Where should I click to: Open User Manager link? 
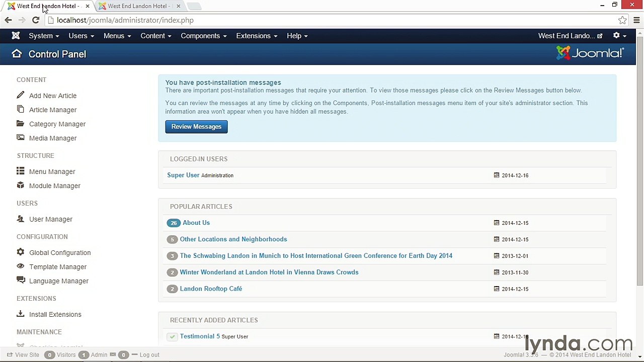click(51, 219)
